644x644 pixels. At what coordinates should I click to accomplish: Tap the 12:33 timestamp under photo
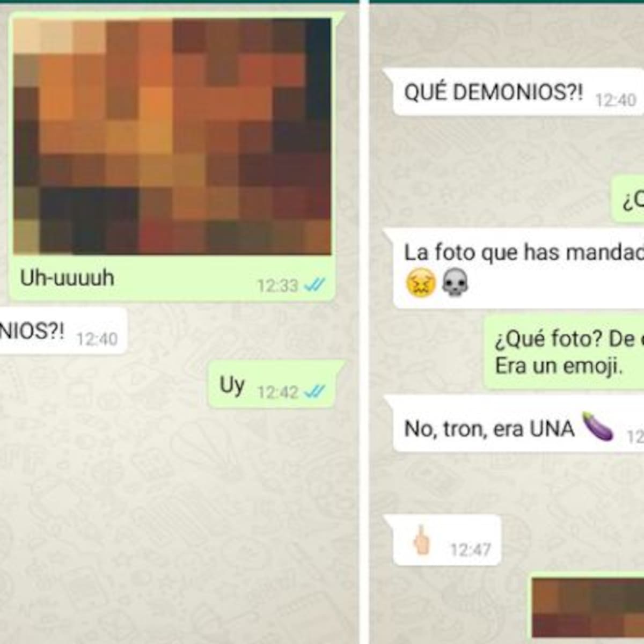(277, 286)
